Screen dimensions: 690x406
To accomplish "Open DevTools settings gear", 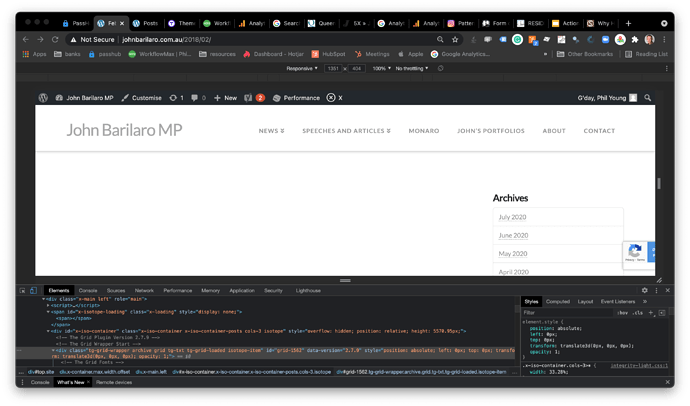I will 645,290.
